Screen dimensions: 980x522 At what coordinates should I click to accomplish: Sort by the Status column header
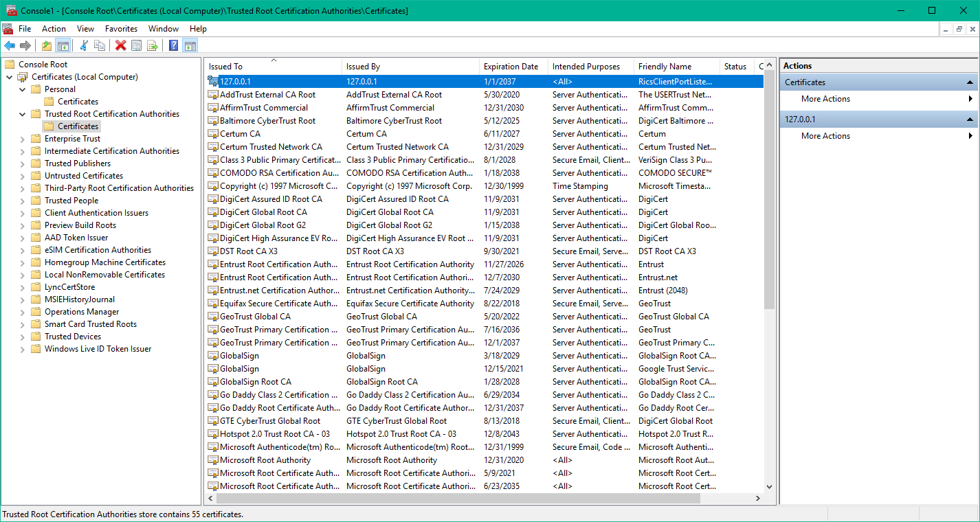[737, 67]
